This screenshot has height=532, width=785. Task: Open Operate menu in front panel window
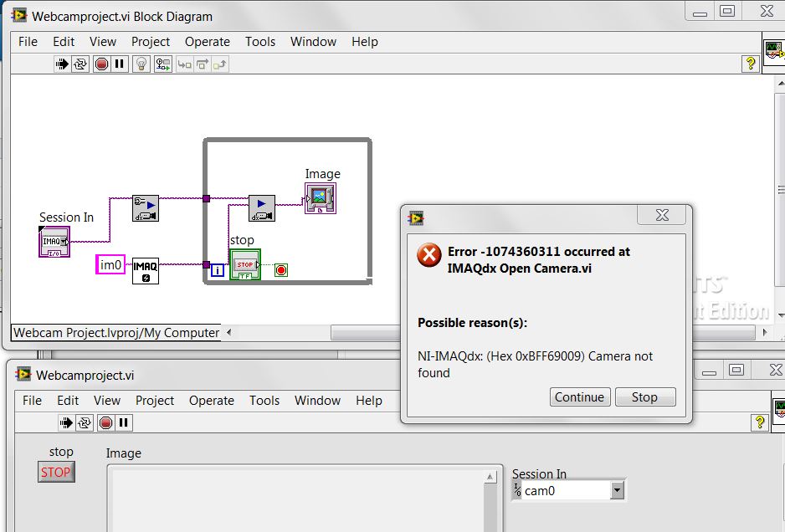tap(211, 401)
